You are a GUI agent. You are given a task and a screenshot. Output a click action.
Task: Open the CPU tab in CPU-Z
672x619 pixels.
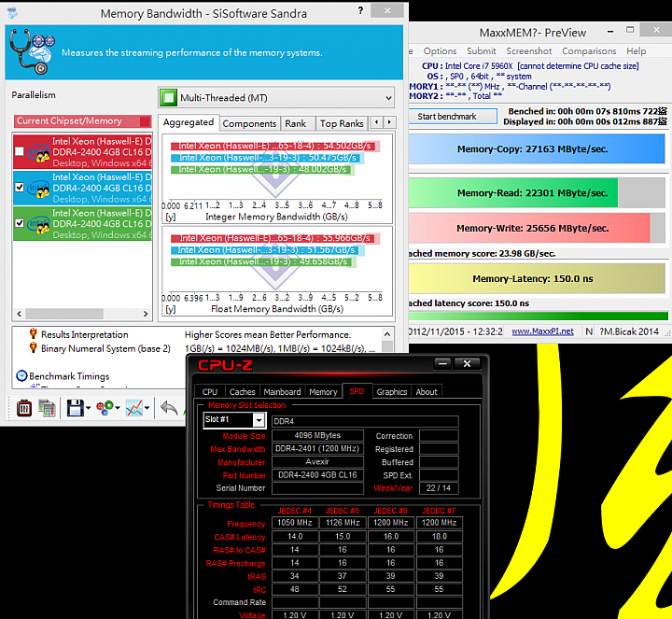click(210, 392)
